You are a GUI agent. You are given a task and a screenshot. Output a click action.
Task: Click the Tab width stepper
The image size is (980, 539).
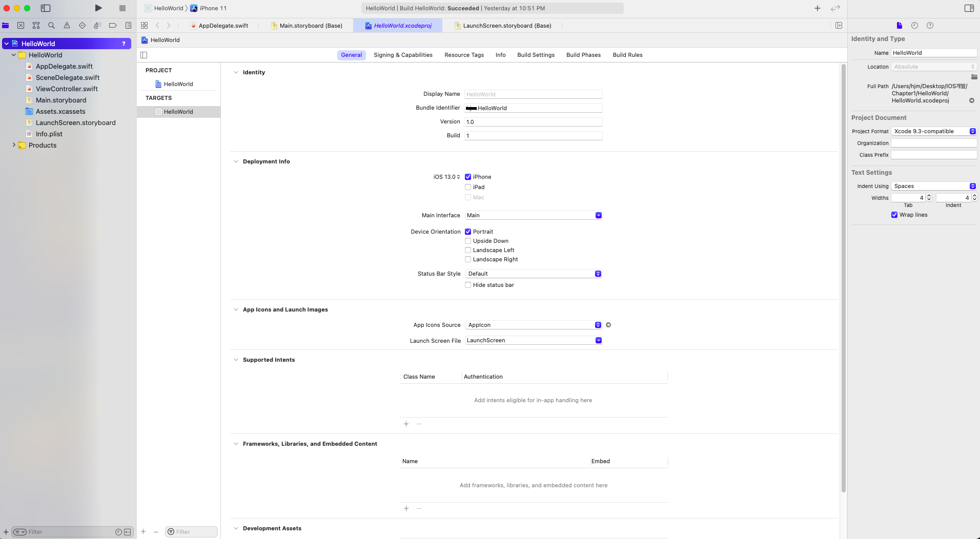[929, 198]
